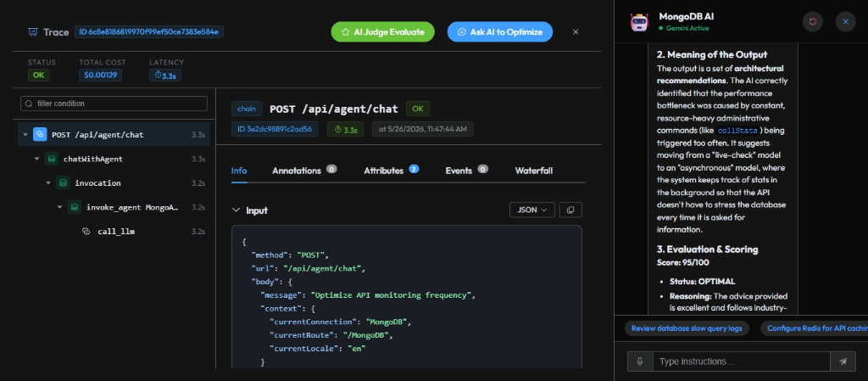Close the trace panel with the X
This screenshot has width=868, height=381.
[576, 32]
